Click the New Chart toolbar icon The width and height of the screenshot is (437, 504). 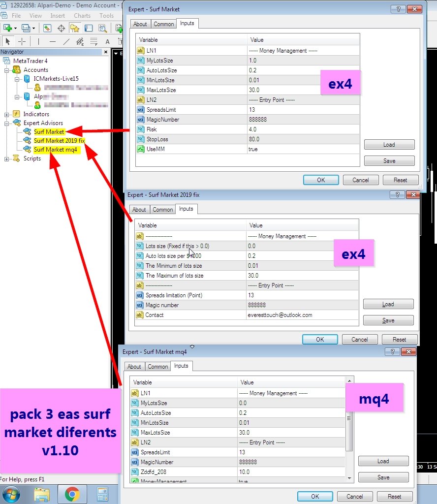click(8, 29)
